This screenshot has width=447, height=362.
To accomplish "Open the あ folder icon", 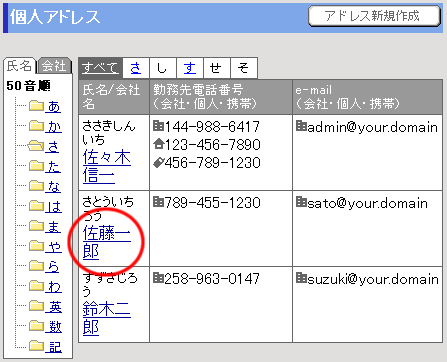I will [x=36, y=106].
